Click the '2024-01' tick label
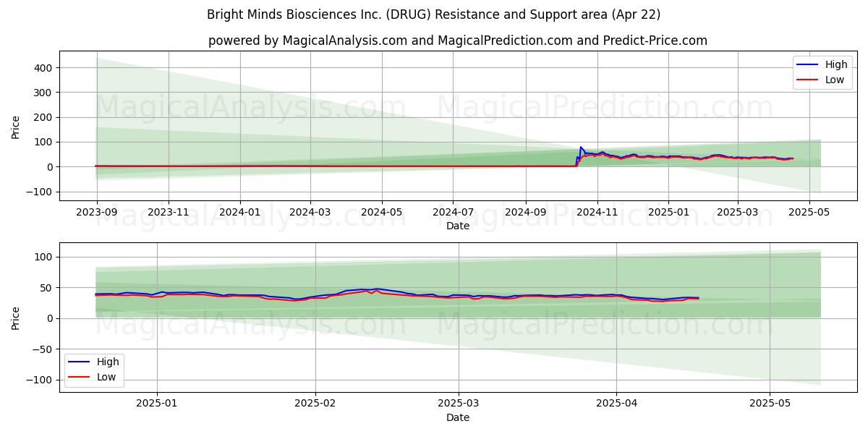868x434 pixels. pyautogui.click(x=239, y=211)
